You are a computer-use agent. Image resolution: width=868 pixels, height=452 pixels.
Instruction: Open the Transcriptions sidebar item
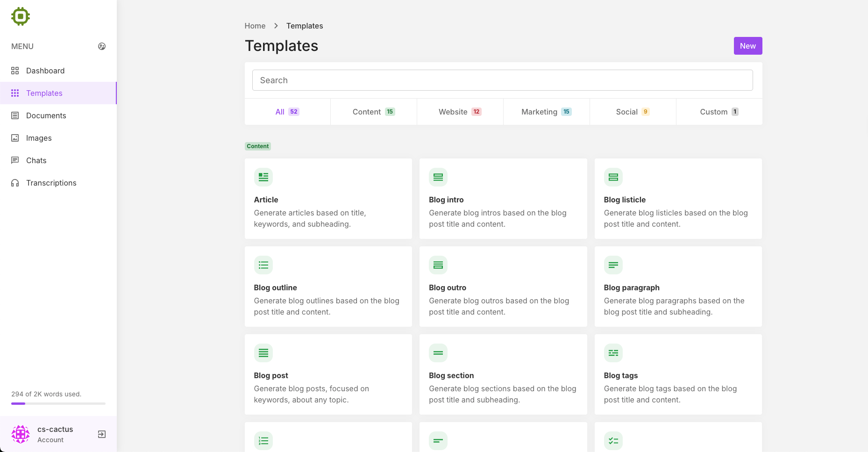coord(51,183)
